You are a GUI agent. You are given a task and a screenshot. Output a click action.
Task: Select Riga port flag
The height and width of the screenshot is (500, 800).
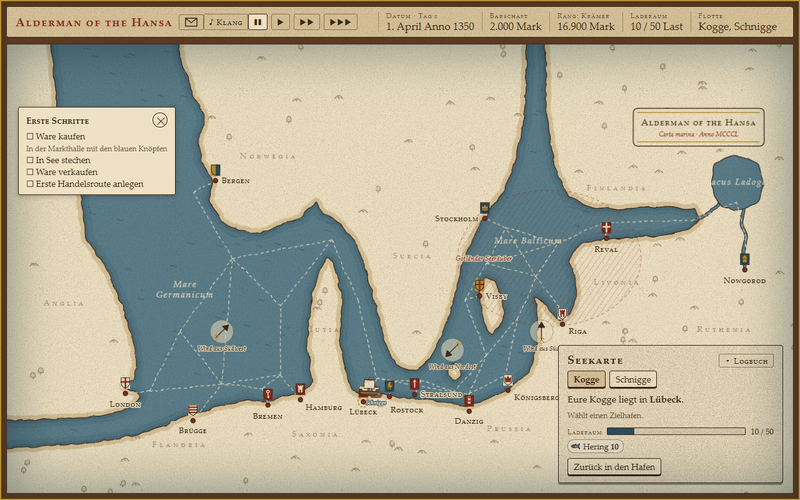[x=562, y=314]
